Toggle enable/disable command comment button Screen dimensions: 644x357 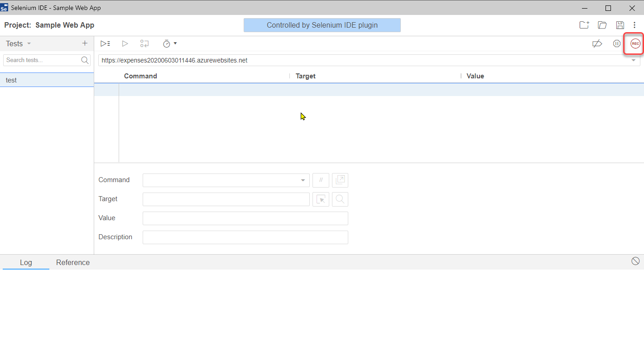(321, 180)
